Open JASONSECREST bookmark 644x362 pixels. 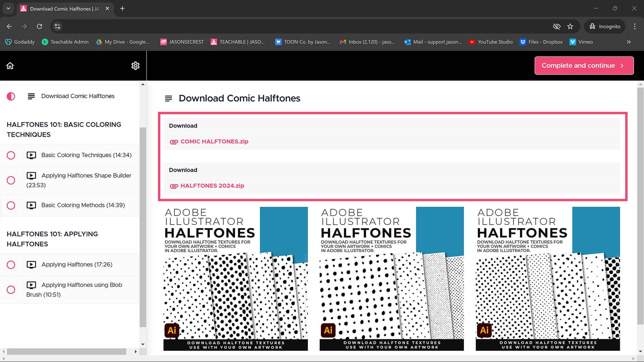tap(182, 42)
